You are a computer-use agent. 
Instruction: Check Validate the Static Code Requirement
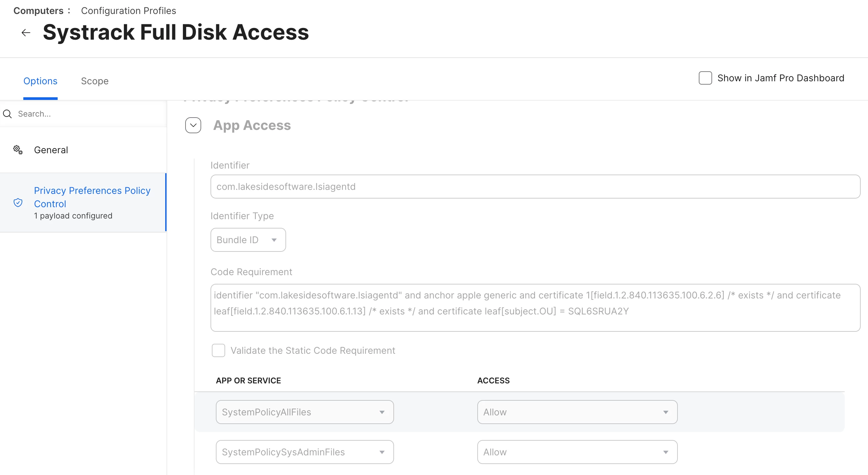[x=218, y=350]
